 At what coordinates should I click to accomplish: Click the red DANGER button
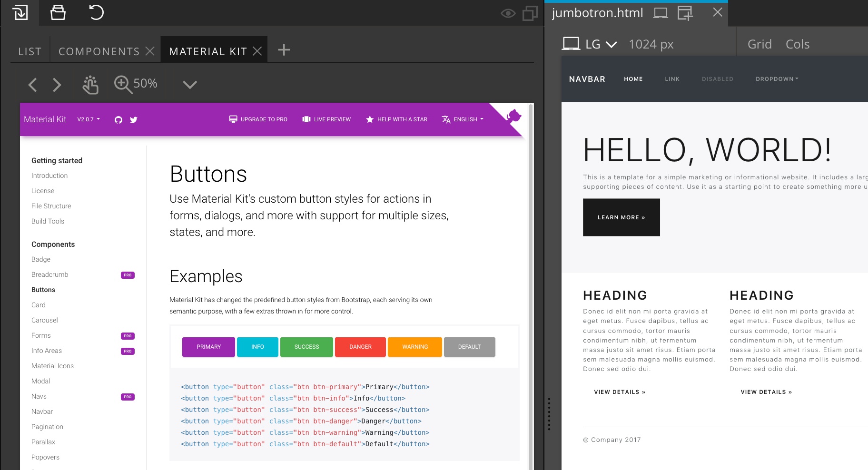pyautogui.click(x=360, y=347)
